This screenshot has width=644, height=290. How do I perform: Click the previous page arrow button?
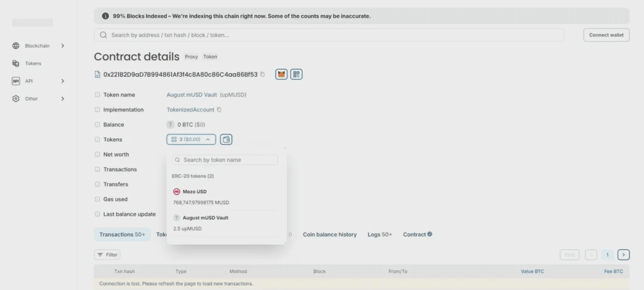click(591, 255)
